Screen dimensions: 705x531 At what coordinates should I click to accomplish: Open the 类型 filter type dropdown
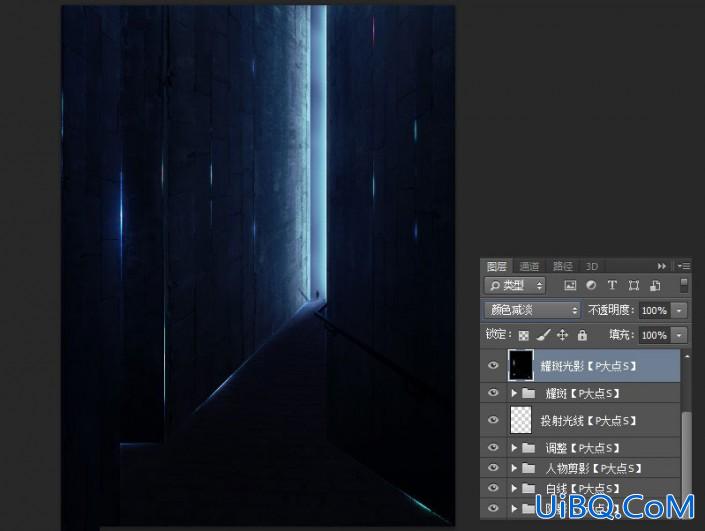pyautogui.click(x=515, y=286)
